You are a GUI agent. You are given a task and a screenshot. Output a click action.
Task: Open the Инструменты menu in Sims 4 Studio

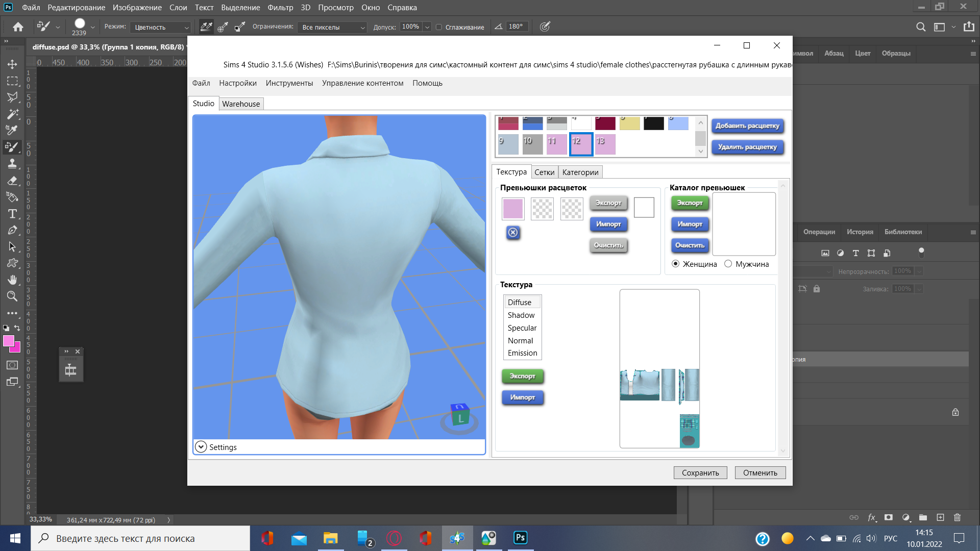[x=289, y=83]
